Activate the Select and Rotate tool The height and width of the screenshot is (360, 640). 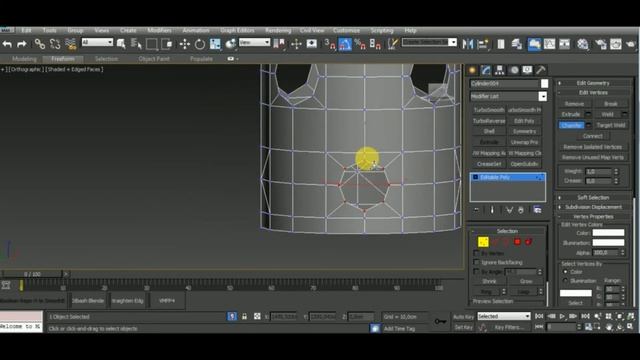point(200,44)
